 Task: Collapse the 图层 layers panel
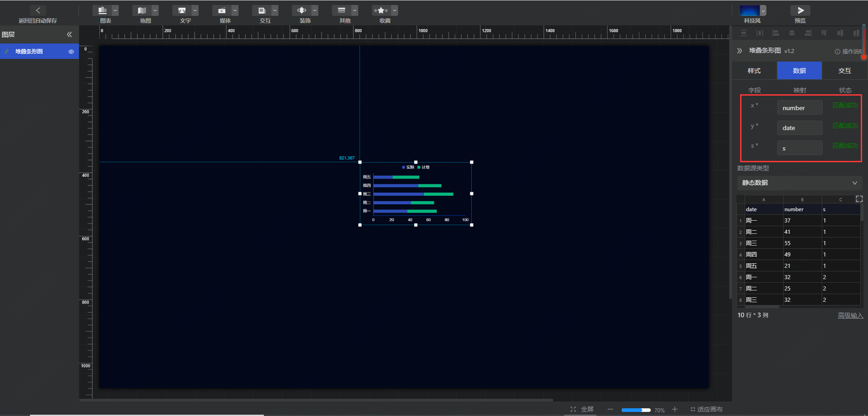[x=69, y=34]
